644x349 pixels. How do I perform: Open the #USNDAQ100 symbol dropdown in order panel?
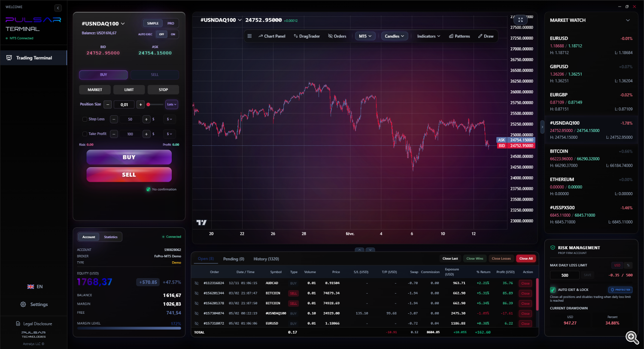click(x=103, y=24)
